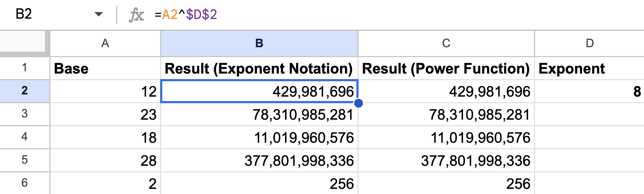Select column D header

(589, 43)
